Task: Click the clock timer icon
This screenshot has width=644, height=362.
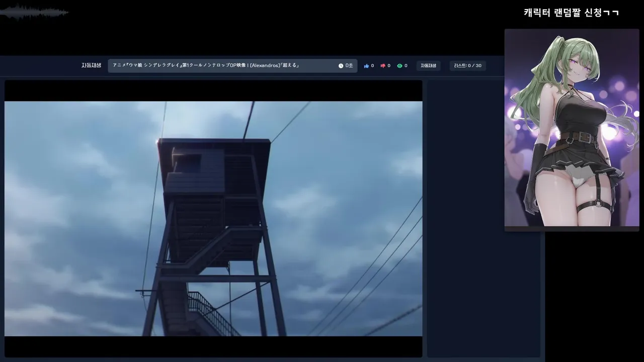Action: click(341, 66)
